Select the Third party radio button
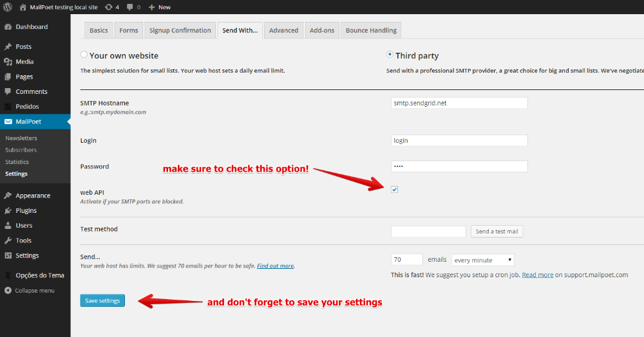Screen dimensions: 644x337 390,55
